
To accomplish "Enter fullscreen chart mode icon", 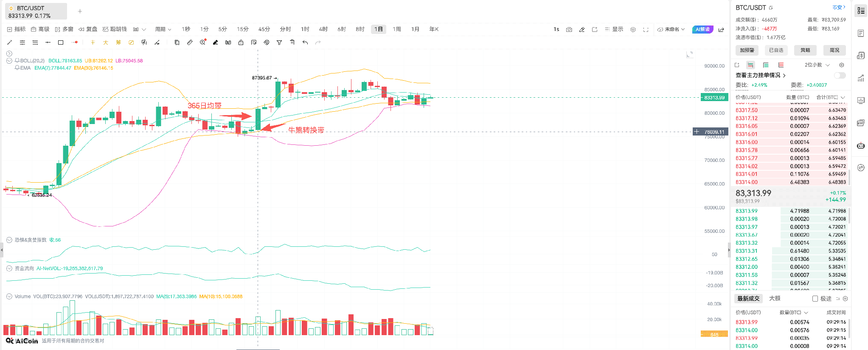I will [646, 29].
